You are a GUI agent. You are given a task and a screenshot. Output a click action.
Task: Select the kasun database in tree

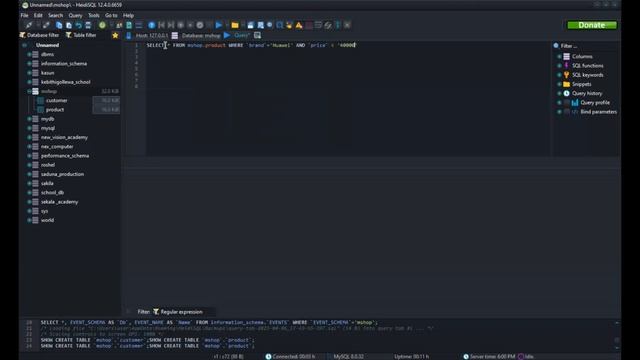point(47,73)
